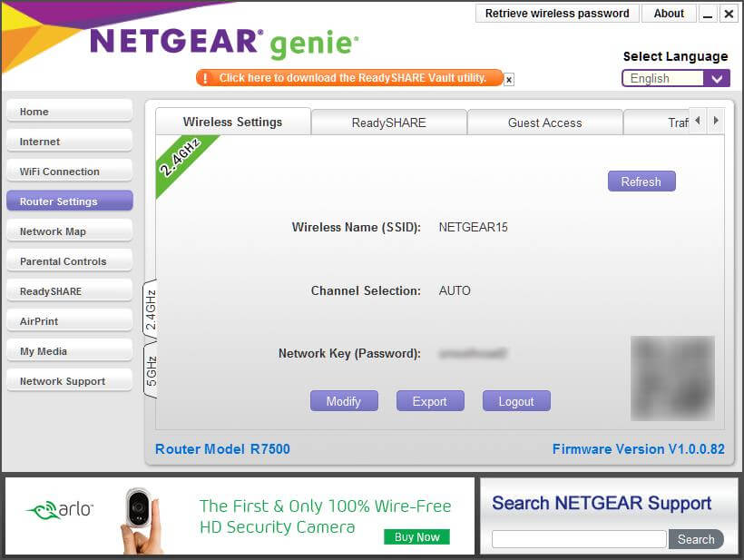Click the NETGEAR genie logo
The height and width of the screenshot is (560, 744).
[224, 43]
